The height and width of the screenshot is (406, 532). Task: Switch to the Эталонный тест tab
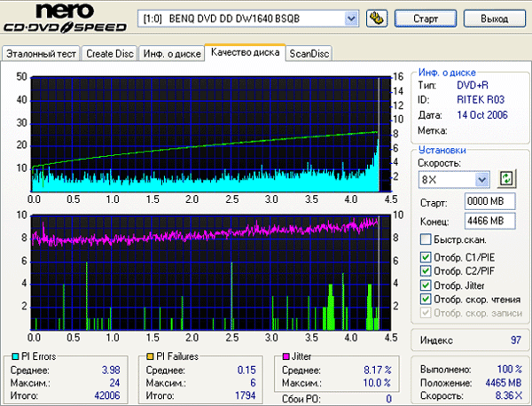tap(42, 54)
